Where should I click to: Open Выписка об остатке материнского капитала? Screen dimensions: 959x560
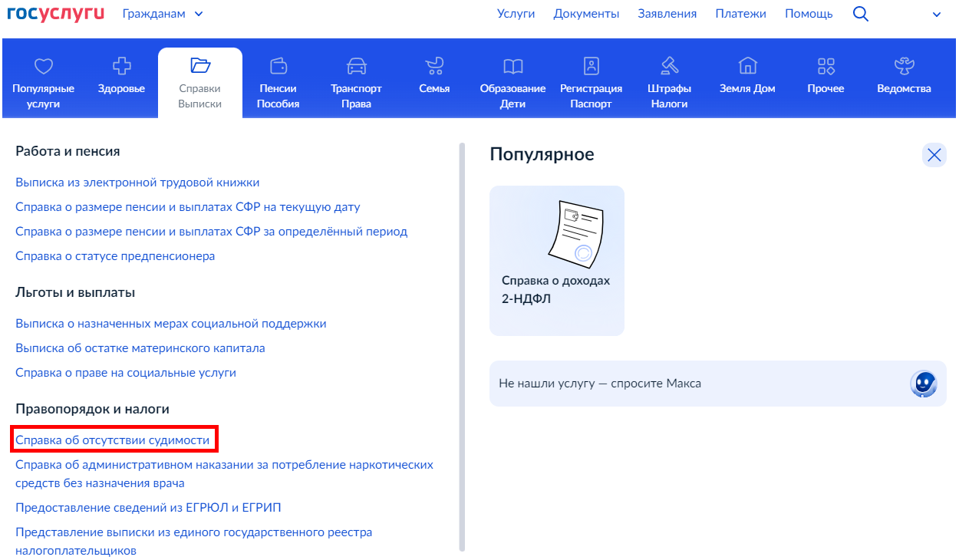click(x=140, y=348)
